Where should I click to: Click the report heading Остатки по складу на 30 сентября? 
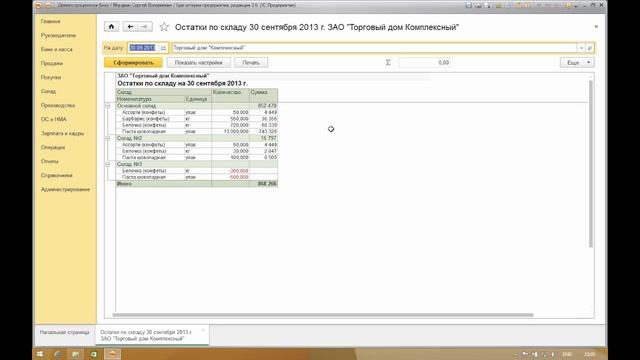(x=182, y=83)
